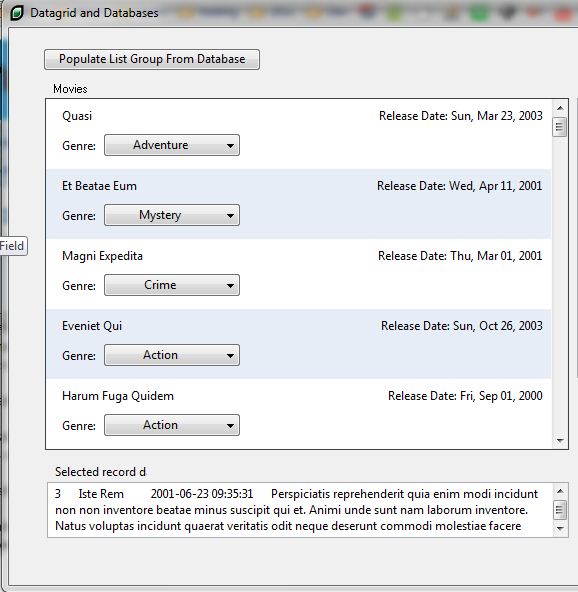Click the record details scroll down arrow

(x=560, y=528)
